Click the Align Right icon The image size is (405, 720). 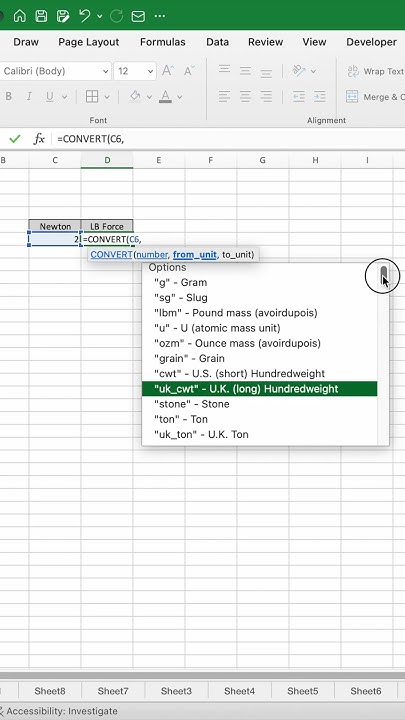pos(266,96)
